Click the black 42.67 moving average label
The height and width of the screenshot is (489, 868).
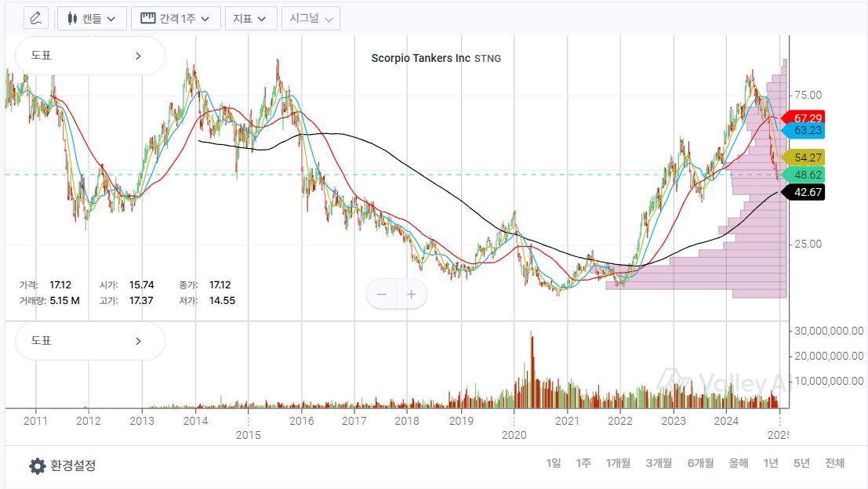tap(806, 193)
